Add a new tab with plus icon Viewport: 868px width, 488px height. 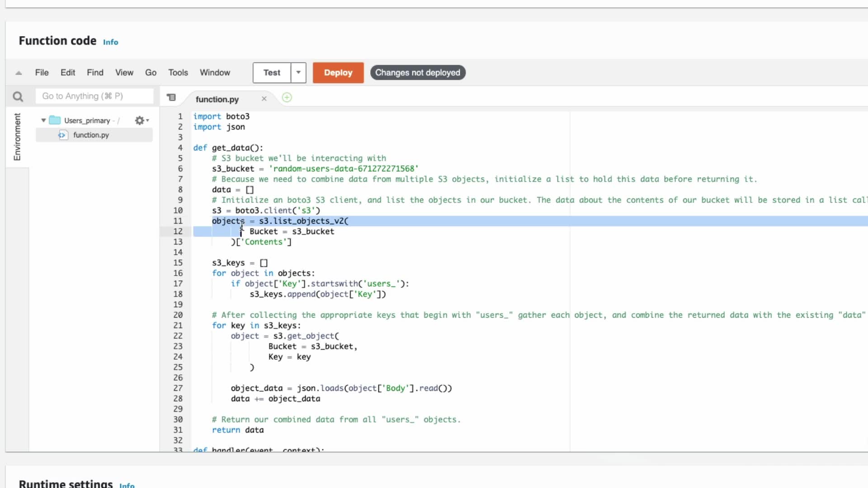pos(287,97)
